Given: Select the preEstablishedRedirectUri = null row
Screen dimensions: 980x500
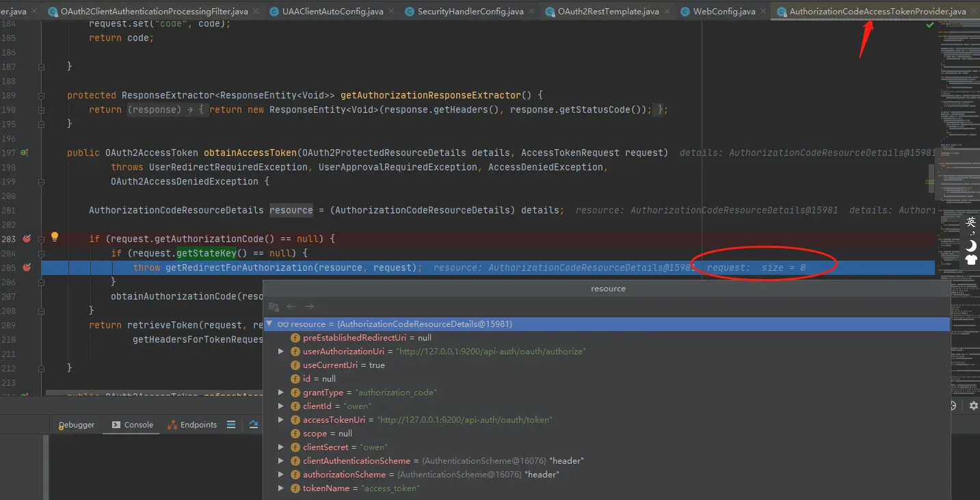Looking at the screenshot, I should (607, 337).
